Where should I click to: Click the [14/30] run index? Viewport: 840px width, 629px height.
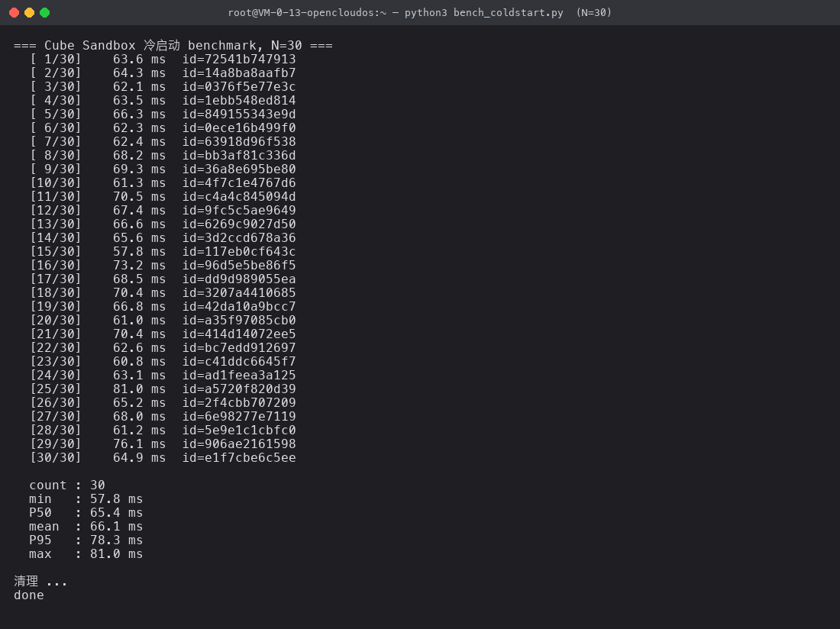pyautogui.click(x=56, y=237)
